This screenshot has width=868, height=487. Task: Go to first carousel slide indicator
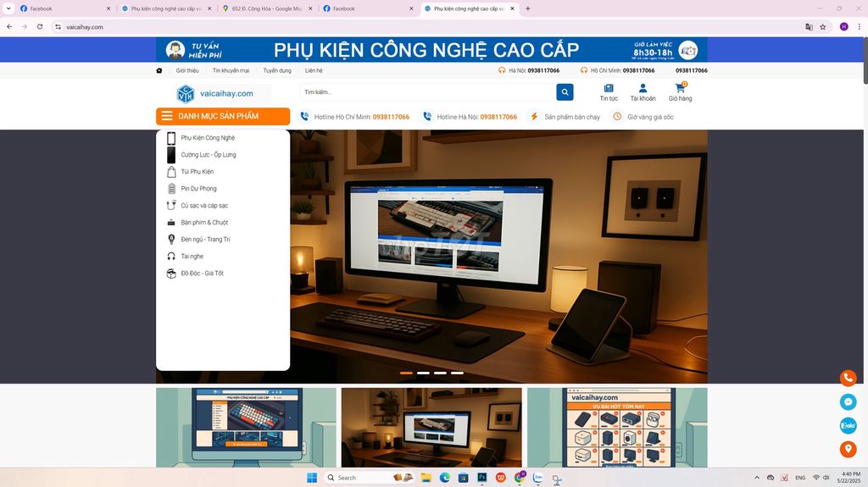pyautogui.click(x=406, y=373)
